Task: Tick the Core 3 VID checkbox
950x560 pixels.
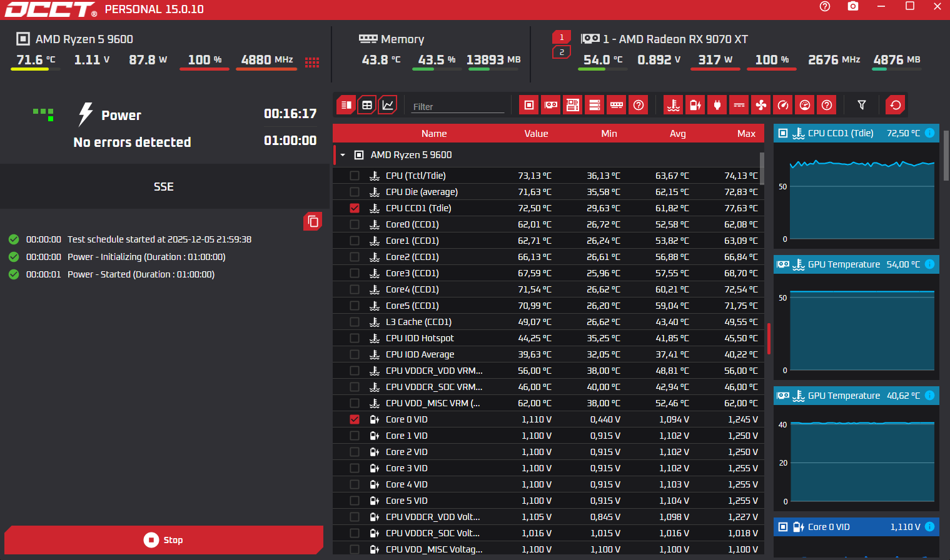Action: click(x=355, y=468)
